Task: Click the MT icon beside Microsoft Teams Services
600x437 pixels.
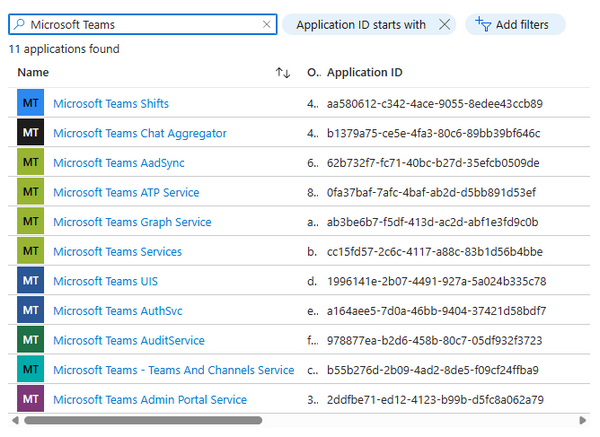Action: pyautogui.click(x=31, y=251)
